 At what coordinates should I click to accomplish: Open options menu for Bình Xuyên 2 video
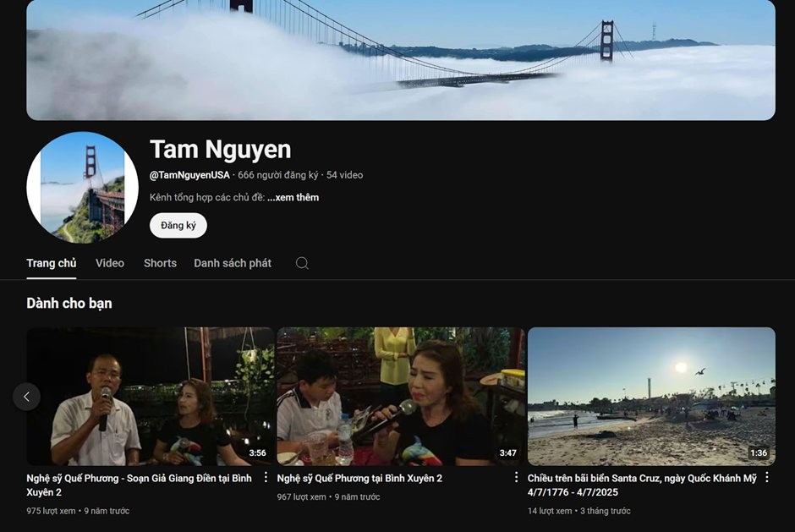click(516, 478)
